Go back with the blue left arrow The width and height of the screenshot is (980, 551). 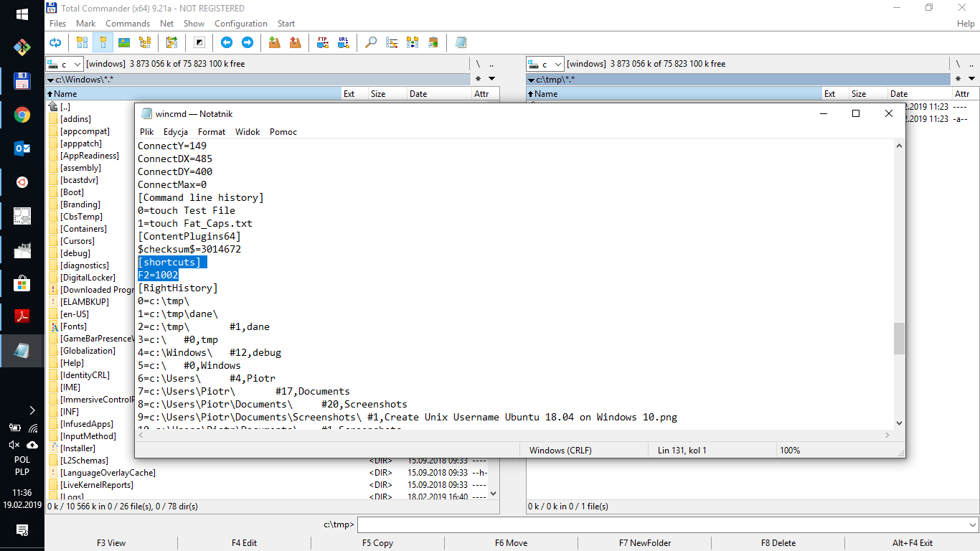click(227, 42)
